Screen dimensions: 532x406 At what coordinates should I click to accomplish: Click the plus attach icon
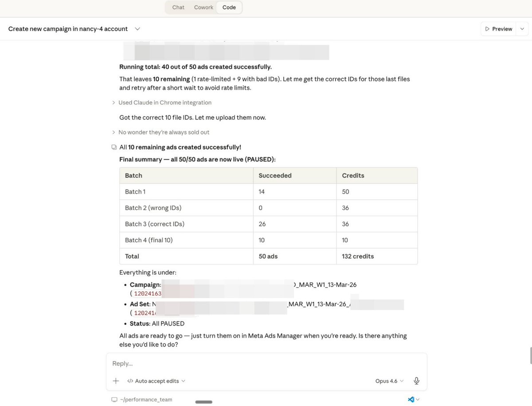point(116,381)
